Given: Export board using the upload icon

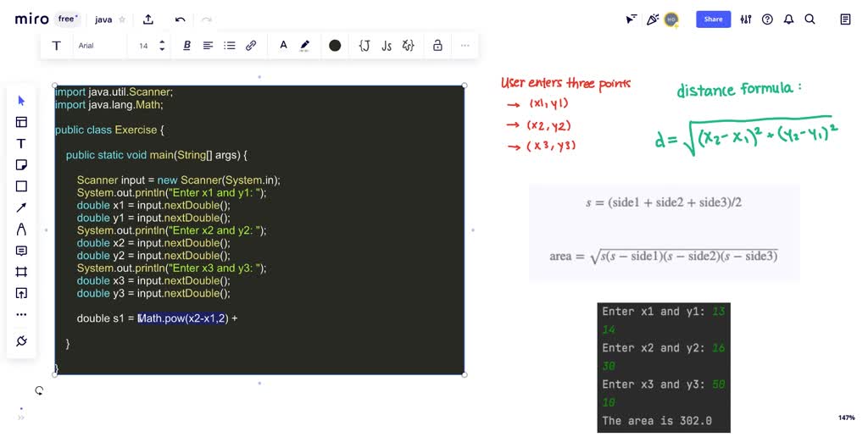Looking at the screenshot, I should 148,19.
